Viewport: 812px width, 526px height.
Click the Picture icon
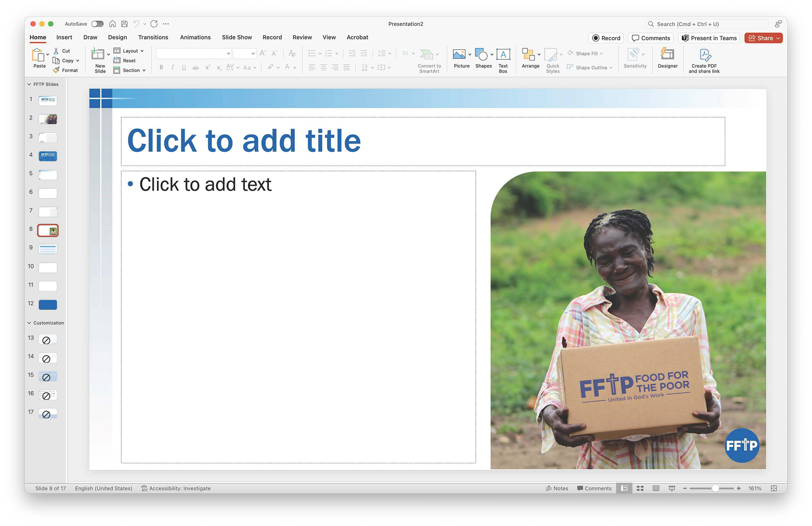coord(459,55)
